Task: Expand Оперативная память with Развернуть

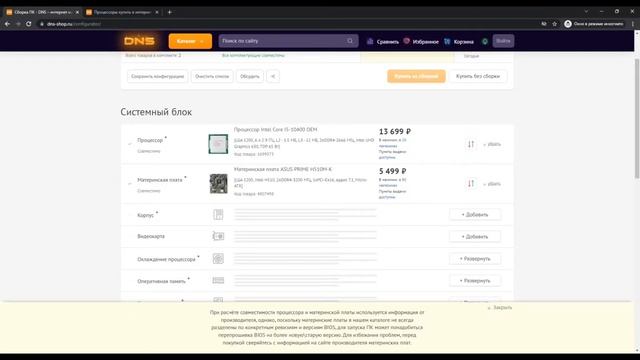Action: point(475,281)
